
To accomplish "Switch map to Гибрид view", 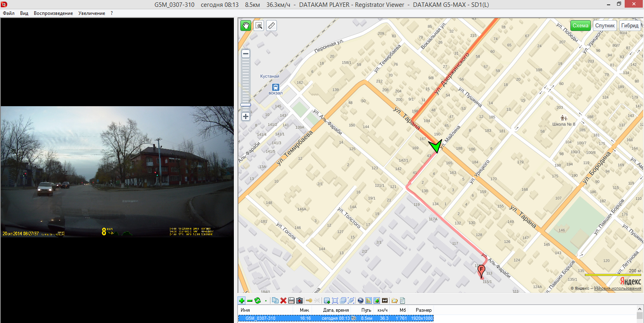I will coord(630,26).
